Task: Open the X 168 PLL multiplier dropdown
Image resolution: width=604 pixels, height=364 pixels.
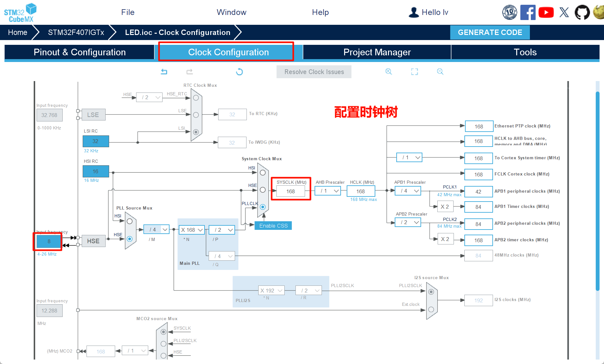Action: pos(191,230)
